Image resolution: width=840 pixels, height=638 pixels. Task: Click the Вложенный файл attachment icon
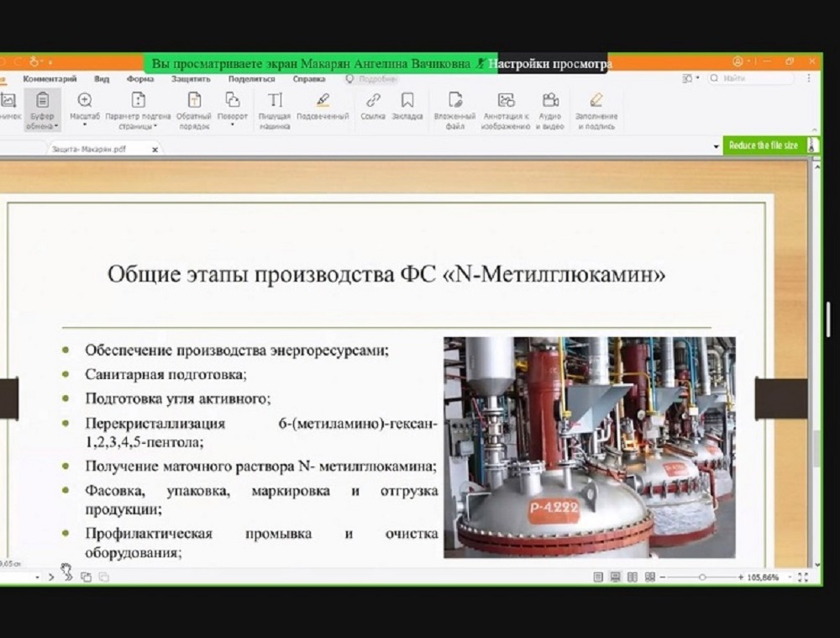(x=455, y=101)
